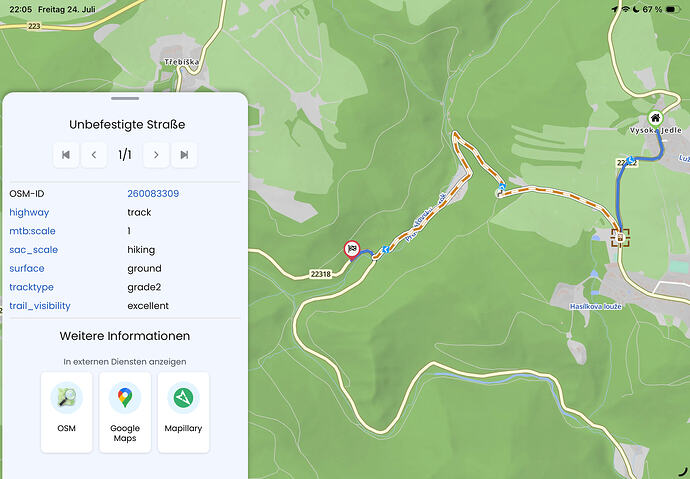
Task: Open the trail_visibility tag link
Action: [40, 306]
